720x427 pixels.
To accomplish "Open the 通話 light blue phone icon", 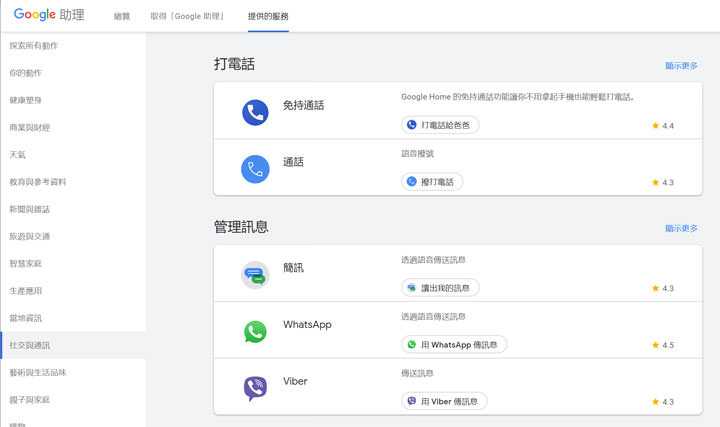I will click(x=255, y=169).
